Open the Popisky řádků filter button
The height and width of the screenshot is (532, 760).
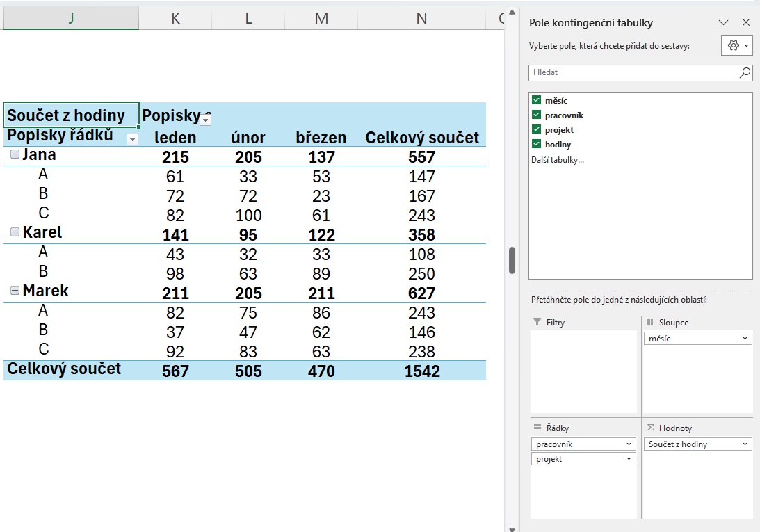click(132, 139)
